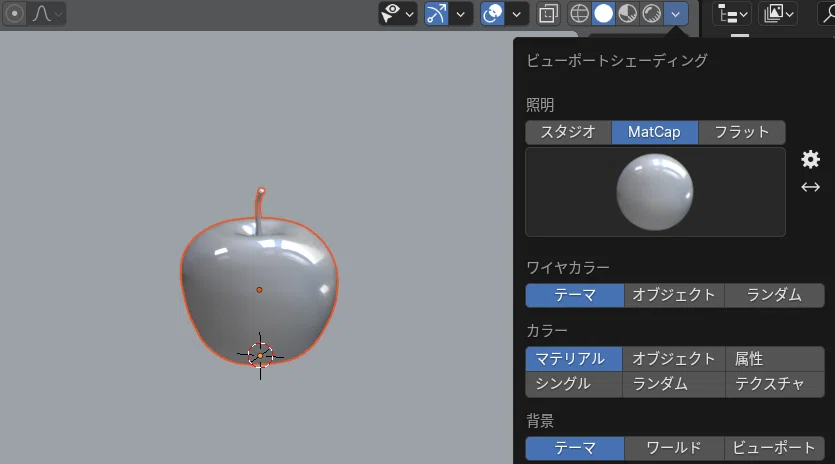Open the outliner display mode dropdown
Screen dimensions: 835x464
pyautogui.click(x=778, y=14)
